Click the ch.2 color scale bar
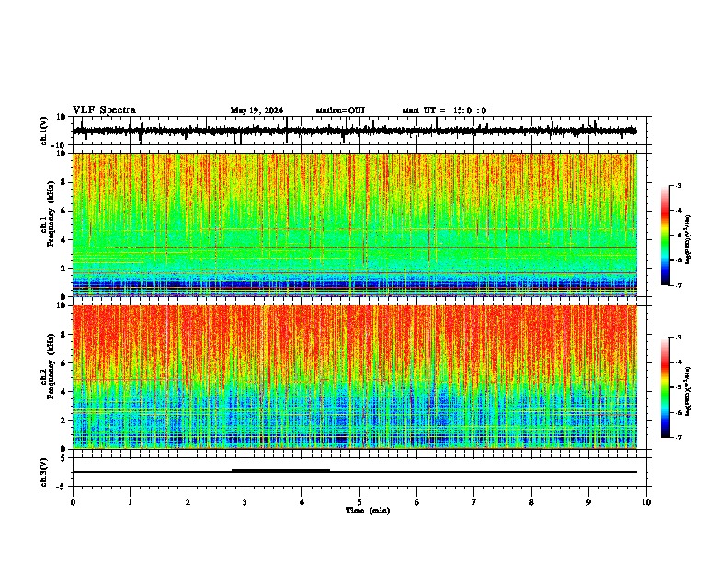The image size is (728, 563). (x=665, y=387)
